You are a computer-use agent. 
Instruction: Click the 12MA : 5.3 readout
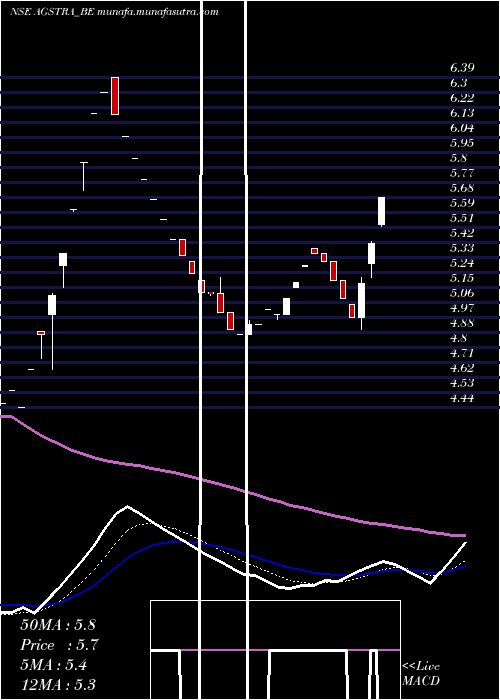click(58, 685)
